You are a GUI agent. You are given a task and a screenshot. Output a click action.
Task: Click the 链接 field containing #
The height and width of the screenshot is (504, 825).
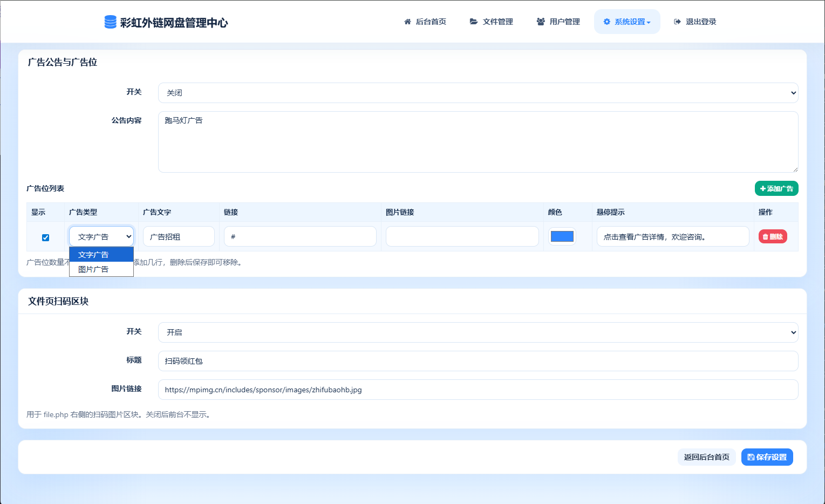coord(300,236)
